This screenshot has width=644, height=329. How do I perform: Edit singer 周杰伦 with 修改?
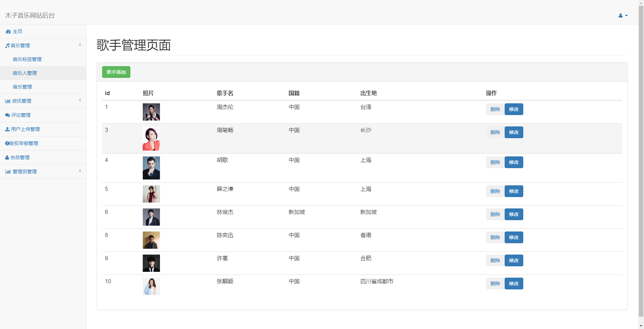click(x=514, y=109)
